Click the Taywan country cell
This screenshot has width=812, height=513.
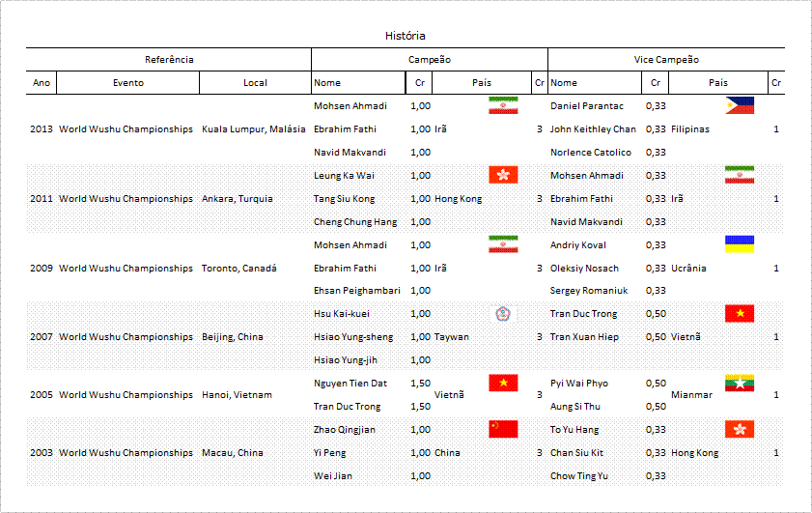point(452,337)
